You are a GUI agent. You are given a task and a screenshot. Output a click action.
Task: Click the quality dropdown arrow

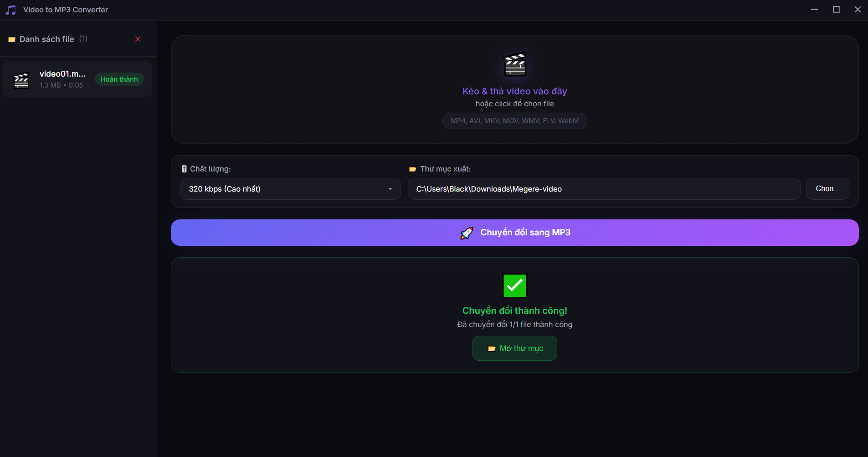click(x=390, y=189)
